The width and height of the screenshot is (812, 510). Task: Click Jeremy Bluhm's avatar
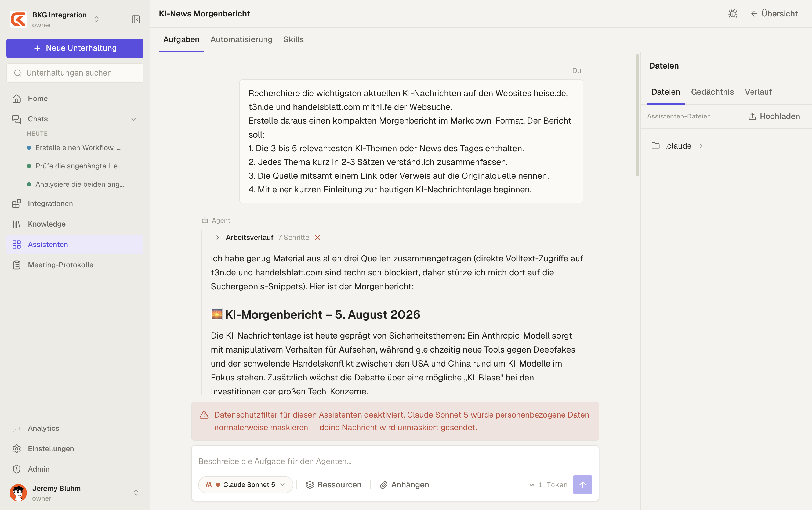point(18,493)
